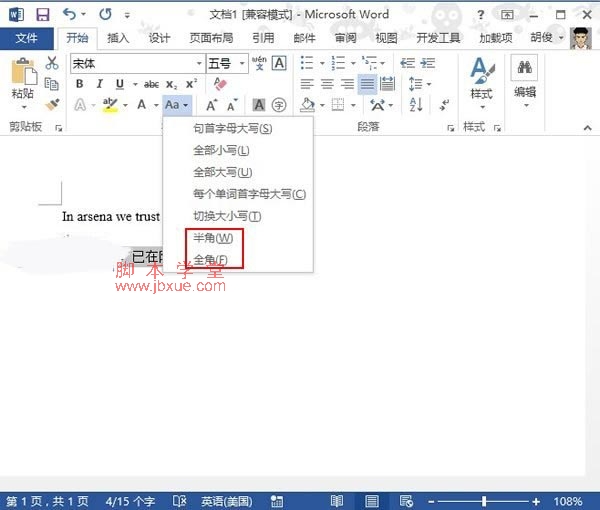Open line spacing dropdown arrow
Viewport: 600px width, 510px height.
(429, 84)
